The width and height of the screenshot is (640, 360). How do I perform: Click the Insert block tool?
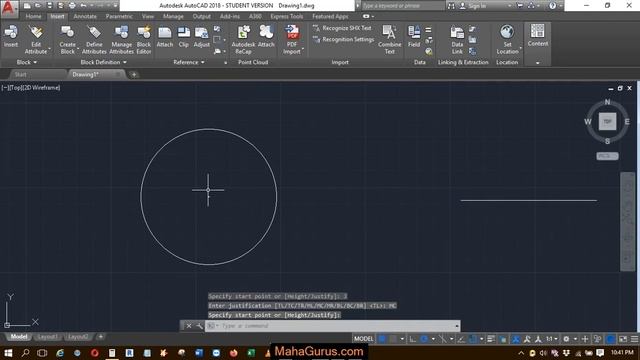(x=11, y=37)
